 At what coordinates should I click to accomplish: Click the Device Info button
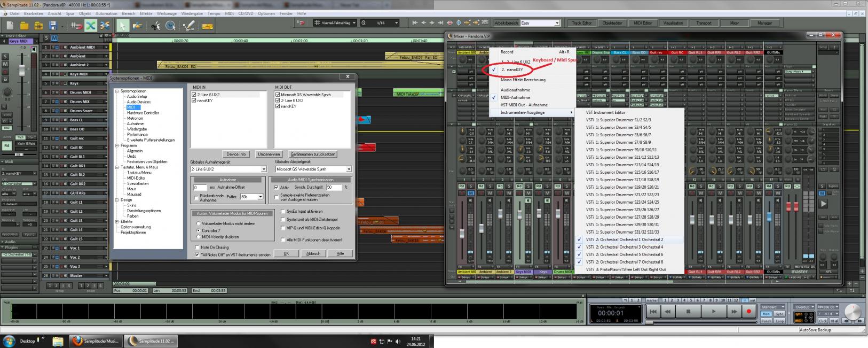[236, 154]
